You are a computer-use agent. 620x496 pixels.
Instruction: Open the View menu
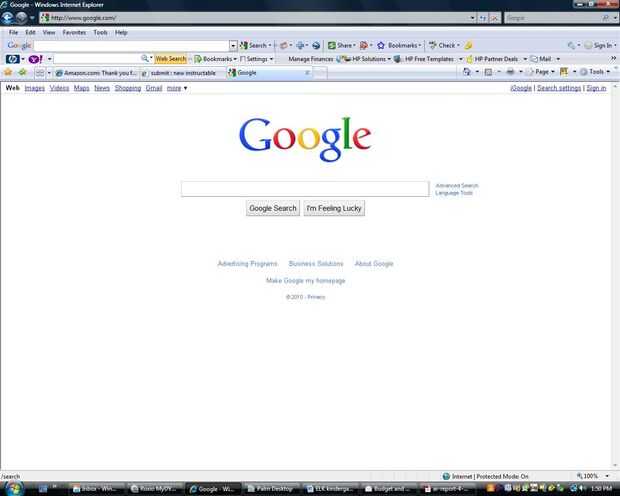[x=49, y=32]
